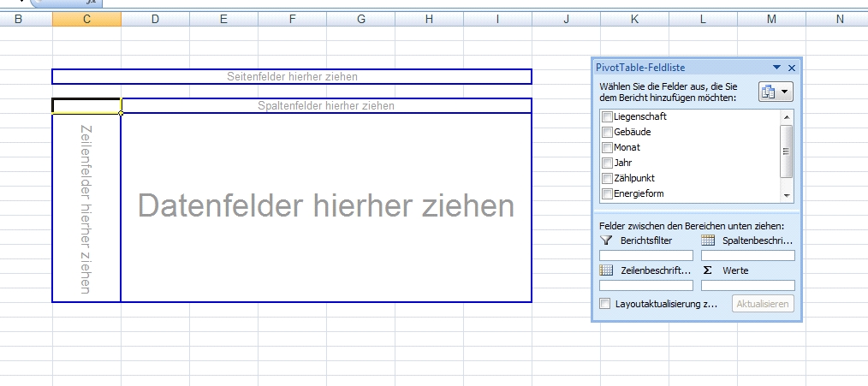Close the PivotTable-Feldliste pane

[792, 68]
